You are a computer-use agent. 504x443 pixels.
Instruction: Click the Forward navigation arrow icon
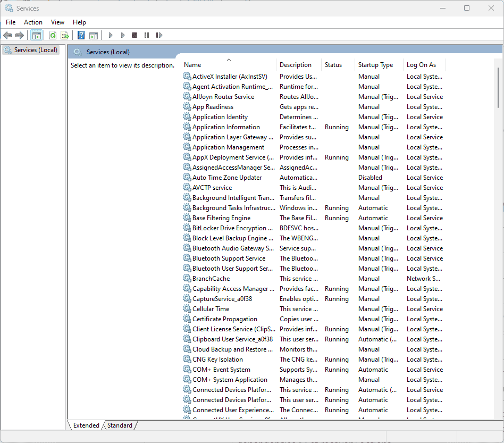pyautogui.click(x=20, y=35)
